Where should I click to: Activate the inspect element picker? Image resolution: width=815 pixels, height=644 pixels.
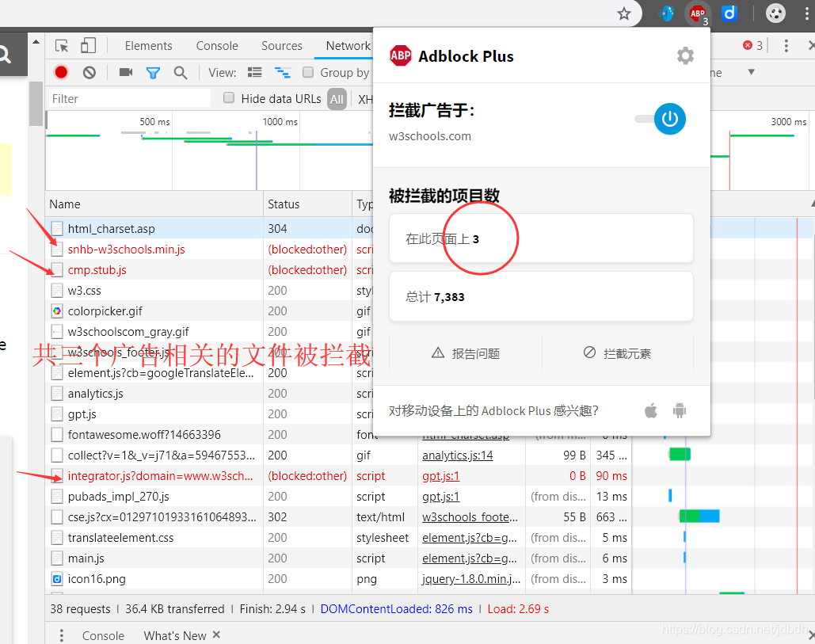[62, 46]
